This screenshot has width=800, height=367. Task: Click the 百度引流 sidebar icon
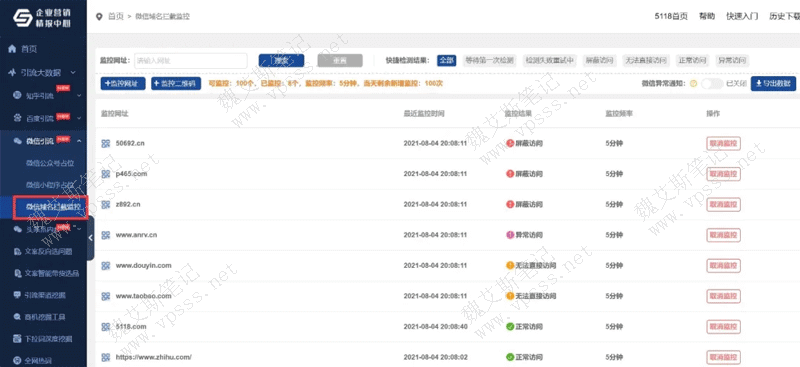point(17,118)
